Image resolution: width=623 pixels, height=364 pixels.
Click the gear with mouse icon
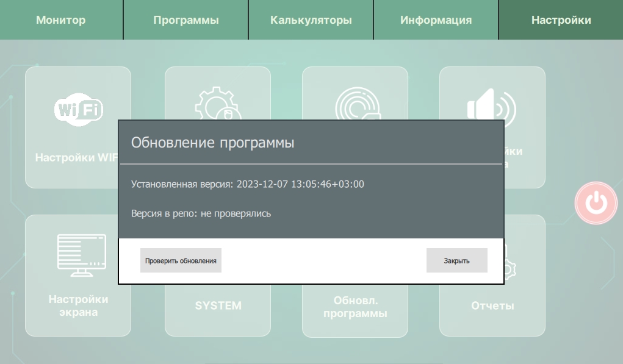pyautogui.click(x=218, y=103)
